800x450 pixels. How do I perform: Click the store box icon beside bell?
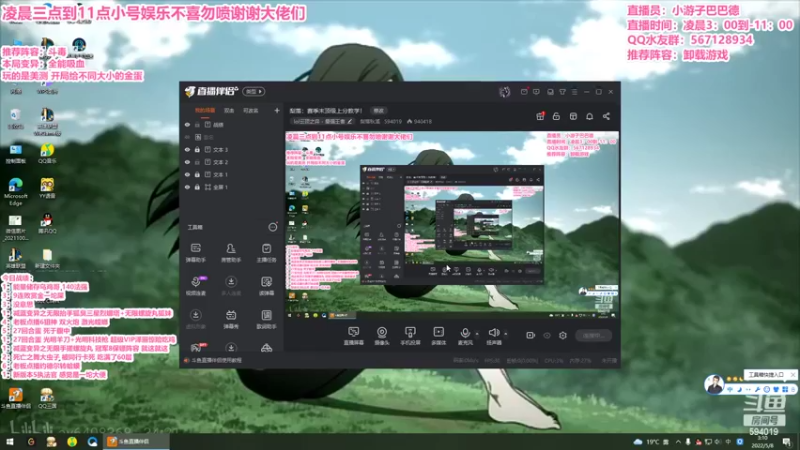pyautogui.click(x=573, y=116)
